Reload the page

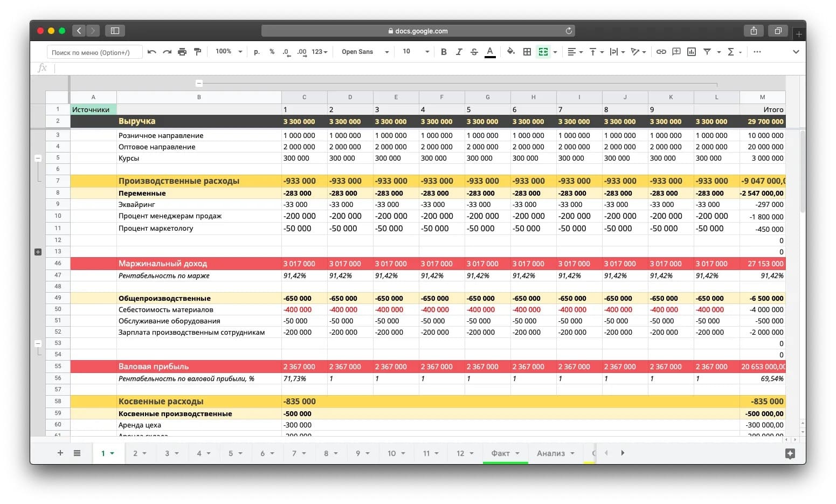tap(569, 31)
